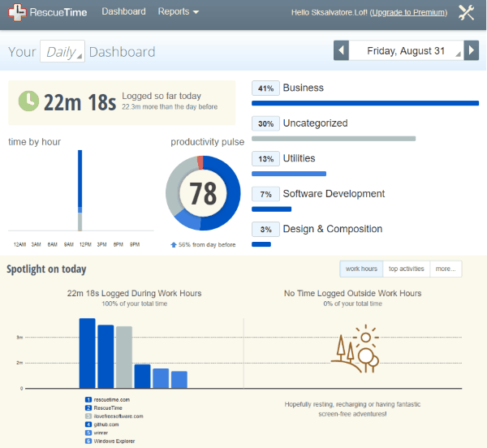The height and width of the screenshot is (448, 487).
Task: Switch to the work hours tab
Action: pyautogui.click(x=361, y=269)
